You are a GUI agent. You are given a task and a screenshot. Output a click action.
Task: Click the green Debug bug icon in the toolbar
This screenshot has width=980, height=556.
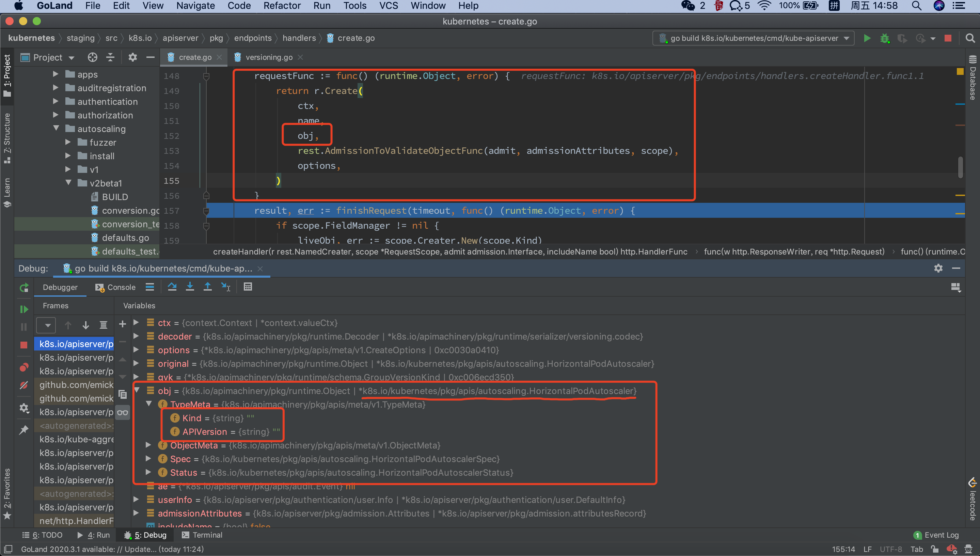[885, 38]
